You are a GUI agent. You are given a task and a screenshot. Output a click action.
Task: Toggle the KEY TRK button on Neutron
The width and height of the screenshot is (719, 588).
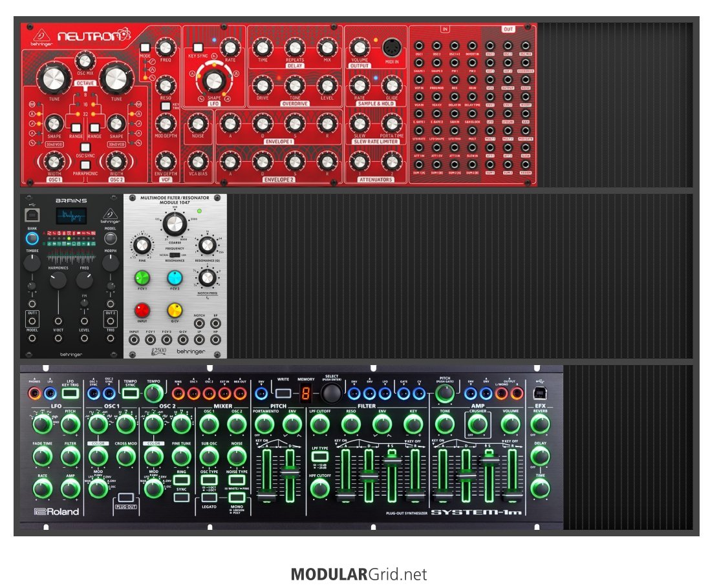pyautogui.click(x=166, y=107)
